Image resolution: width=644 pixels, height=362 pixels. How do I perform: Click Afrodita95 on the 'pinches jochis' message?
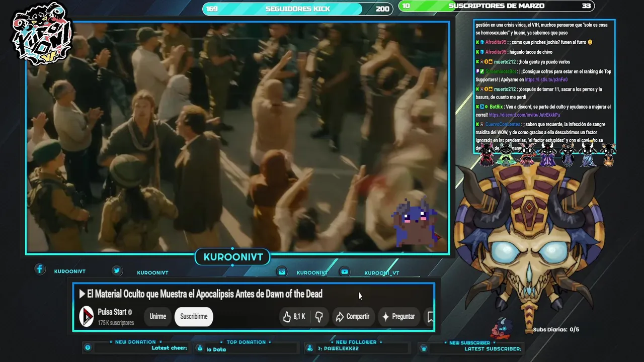click(x=496, y=42)
